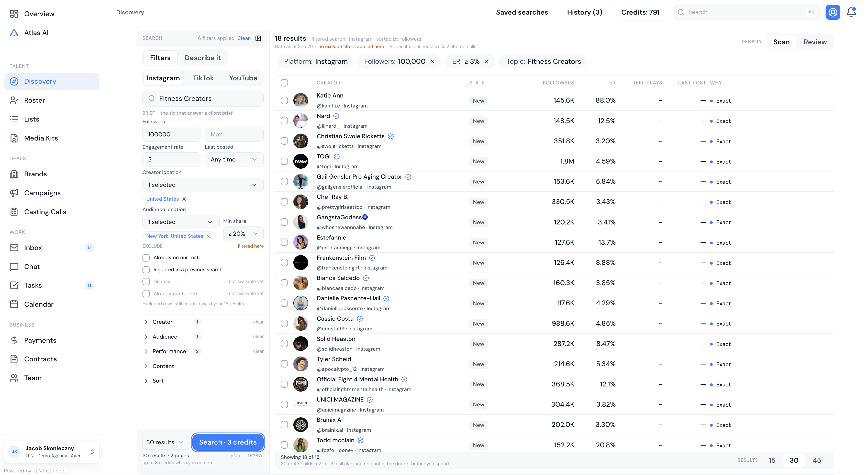Open Saved searches
Image resolution: width=868 pixels, height=475 pixels.
click(x=522, y=12)
